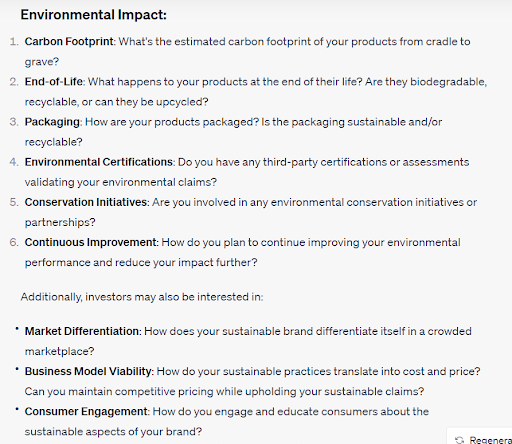Click the Environmental Impact heading
The height and width of the screenshot is (444, 512).
point(94,15)
